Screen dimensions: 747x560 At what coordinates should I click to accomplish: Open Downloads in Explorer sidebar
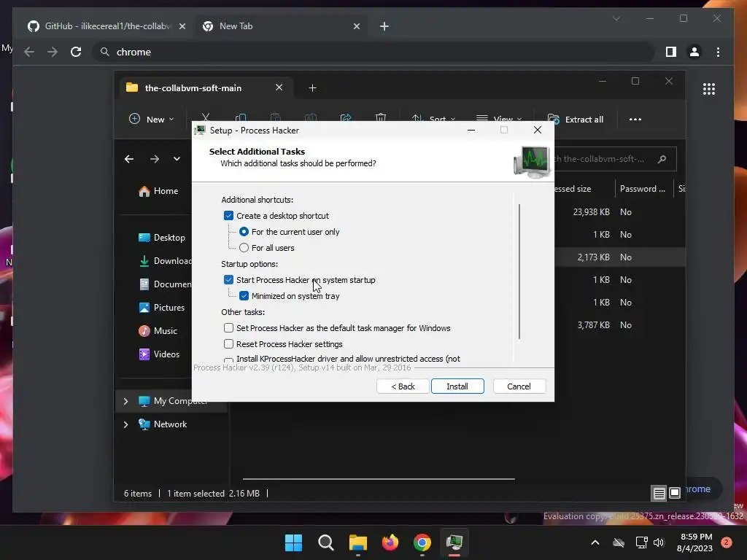pyautogui.click(x=165, y=261)
